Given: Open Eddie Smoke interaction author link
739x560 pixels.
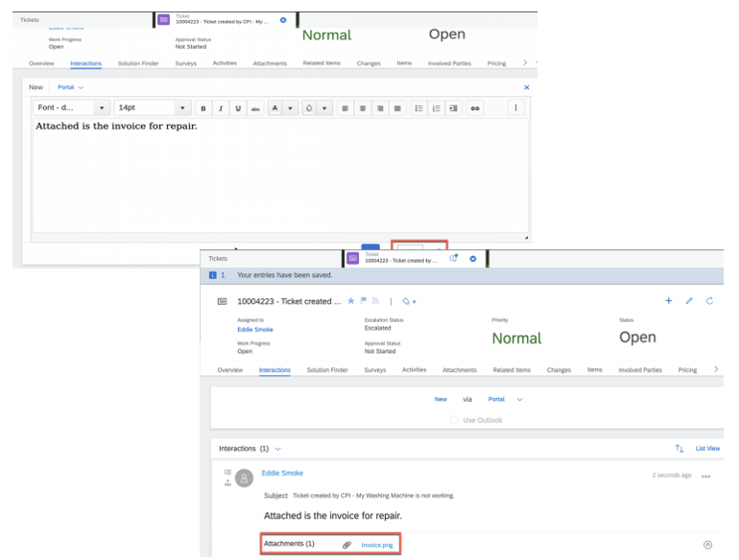Looking at the screenshot, I should [x=282, y=473].
